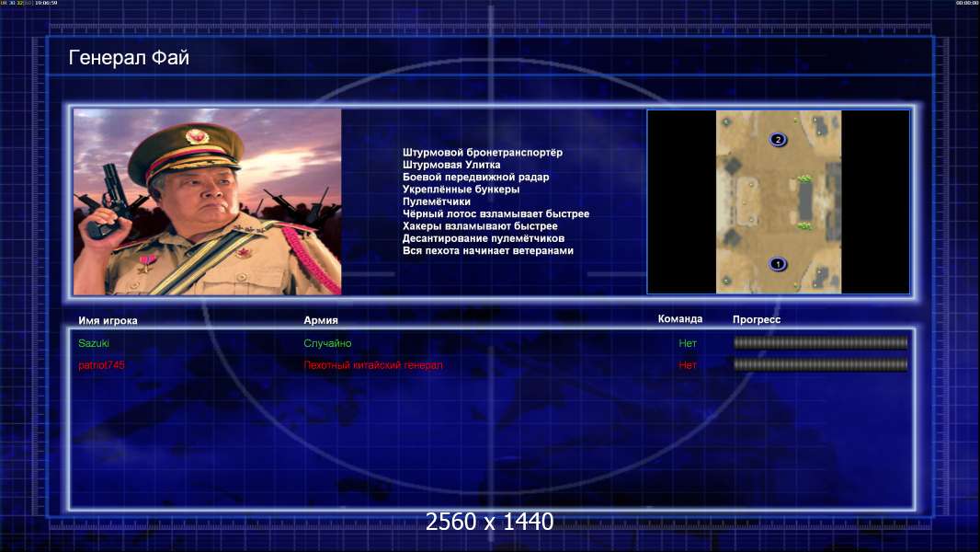This screenshot has width=980, height=552.
Task: Click team value 'Нет' in Sazuki row
Action: pyautogui.click(x=688, y=343)
